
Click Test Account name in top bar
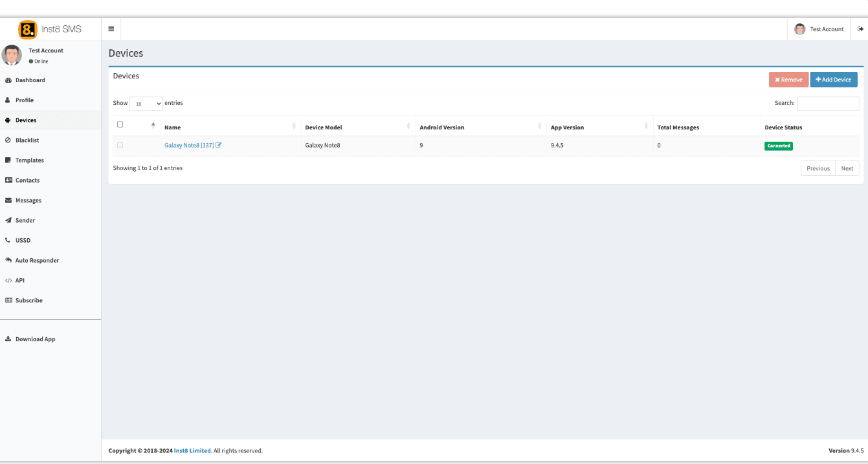coord(827,29)
